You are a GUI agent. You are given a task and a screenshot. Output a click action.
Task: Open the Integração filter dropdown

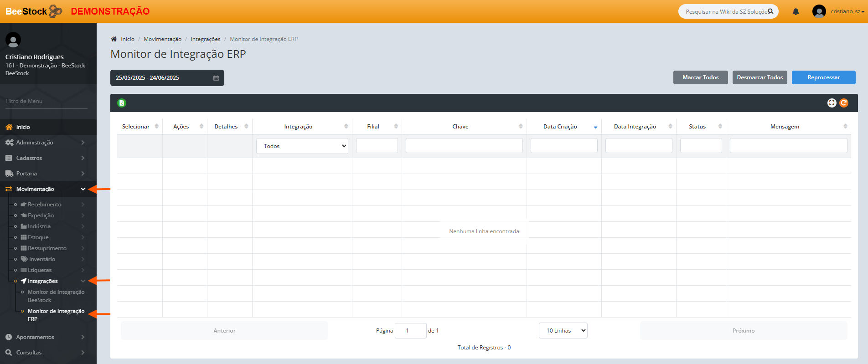[x=302, y=146]
